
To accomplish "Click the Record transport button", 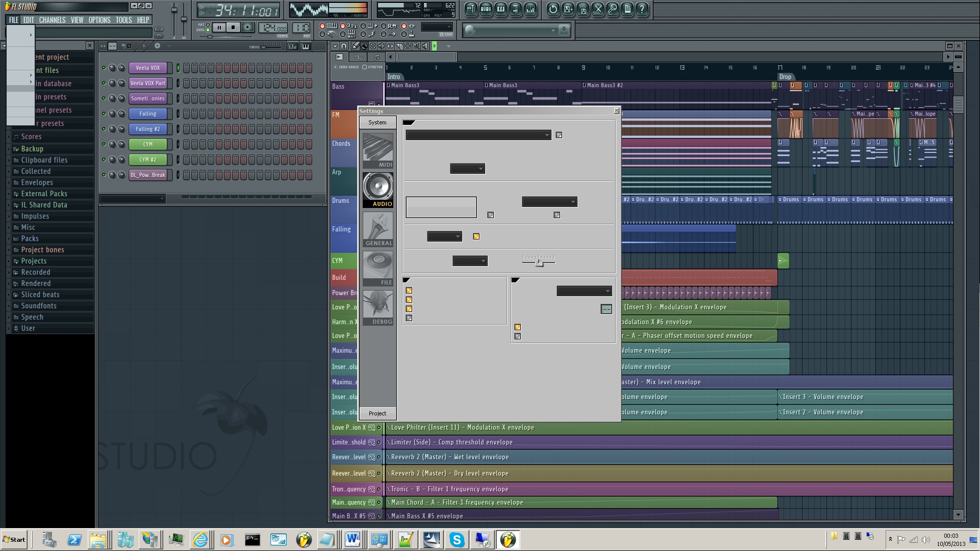I will click(247, 27).
